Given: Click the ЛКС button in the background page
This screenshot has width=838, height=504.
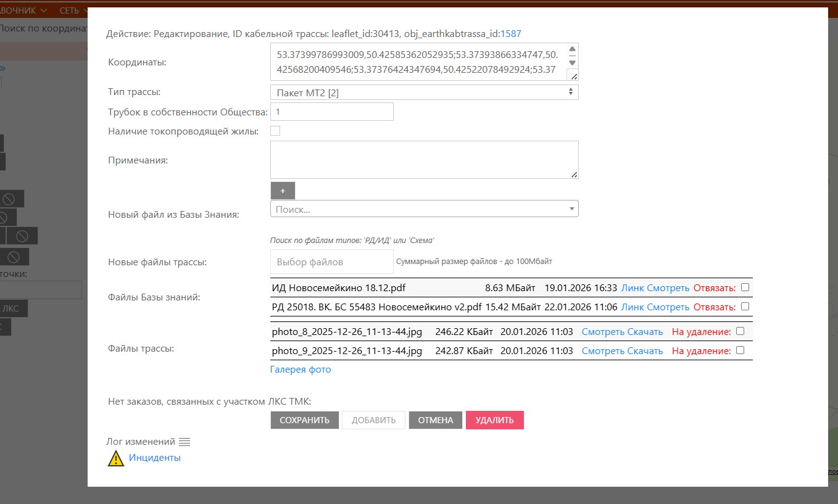Looking at the screenshot, I should click(14, 309).
